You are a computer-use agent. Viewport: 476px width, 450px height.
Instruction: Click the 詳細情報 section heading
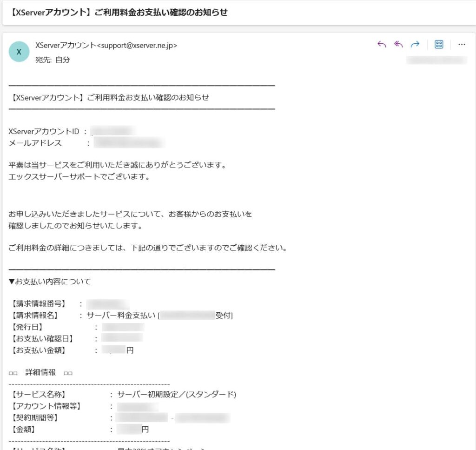pos(40,372)
